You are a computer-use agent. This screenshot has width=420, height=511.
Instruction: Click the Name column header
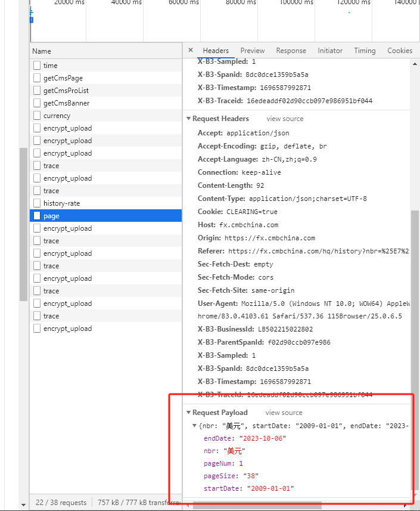(106, 51)
